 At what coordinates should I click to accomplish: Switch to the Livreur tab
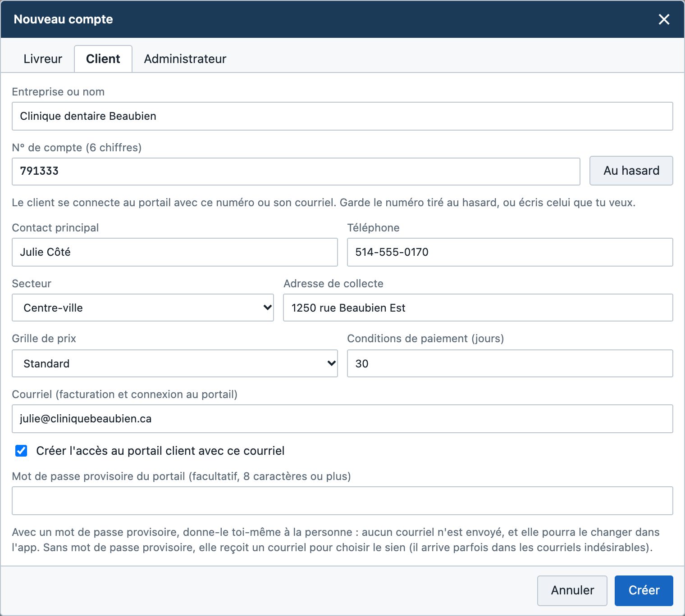pyautogui.click(x=43, y=59)
